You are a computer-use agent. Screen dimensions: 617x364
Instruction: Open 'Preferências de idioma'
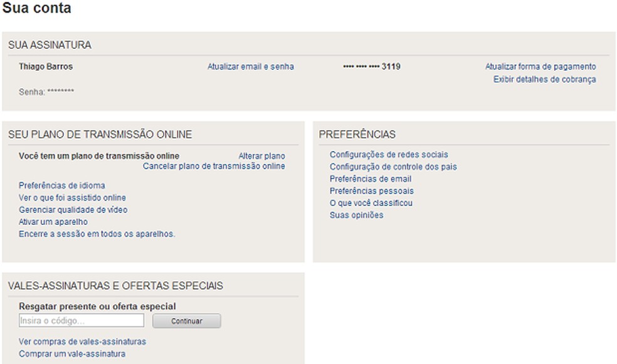(x=61, y=185)
